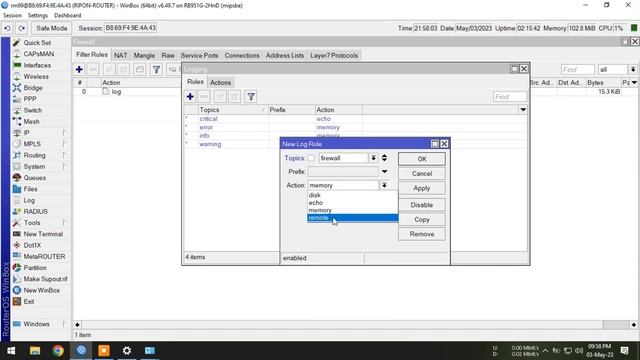This screenshot has height=360, width=640.
Task: Launch New WinBox from sidebar
Action: point(41,290)
